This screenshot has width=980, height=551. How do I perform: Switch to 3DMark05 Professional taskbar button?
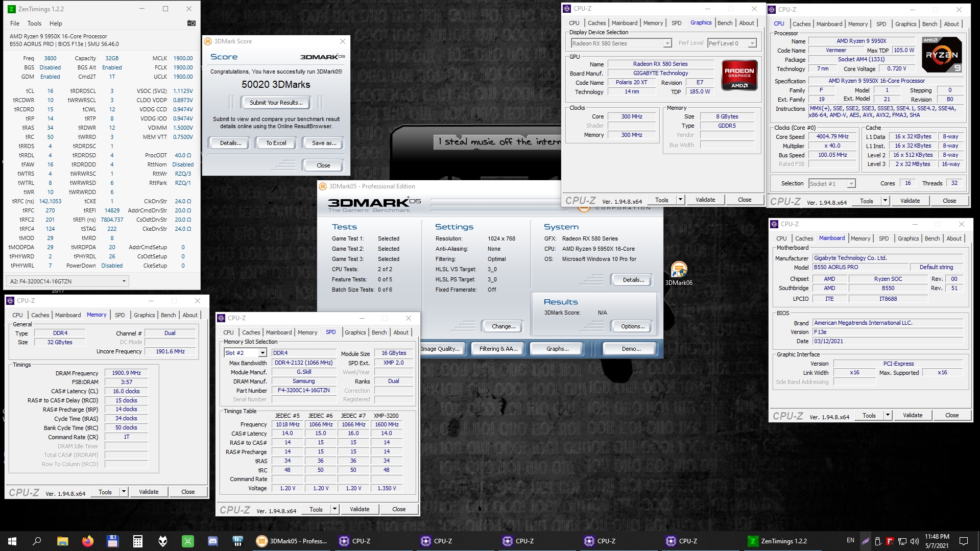pyautogui.click(x=293, y=541)
